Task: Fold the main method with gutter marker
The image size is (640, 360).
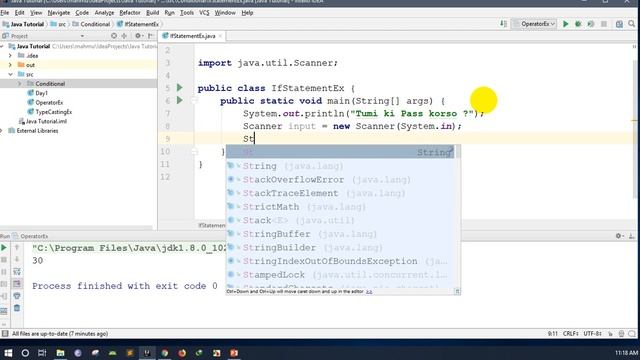Action: (x=195, y=100)
